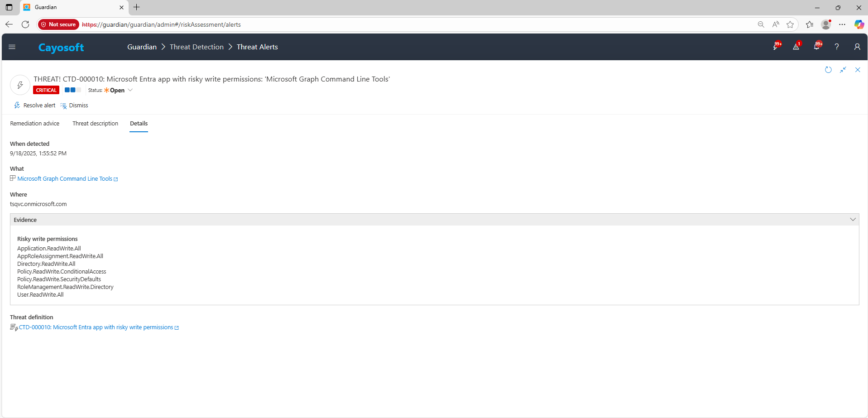Open the help question mark icon

tap(837, 47)
